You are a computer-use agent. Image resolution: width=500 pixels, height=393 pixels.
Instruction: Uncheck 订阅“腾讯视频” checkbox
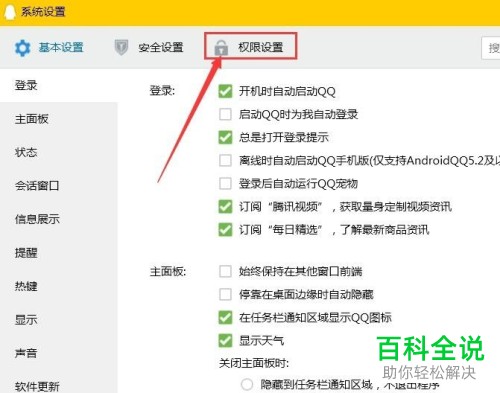(225, 207)
